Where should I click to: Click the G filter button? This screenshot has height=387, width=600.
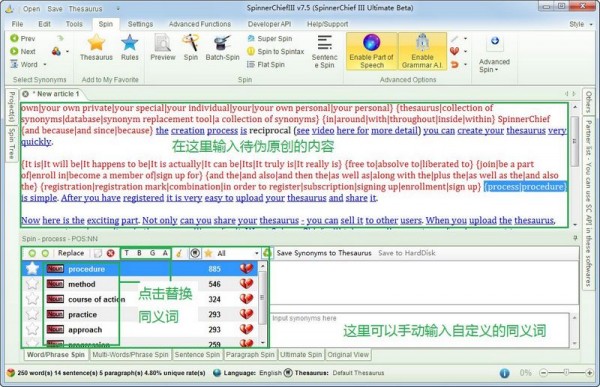click(x=152, y=253)
